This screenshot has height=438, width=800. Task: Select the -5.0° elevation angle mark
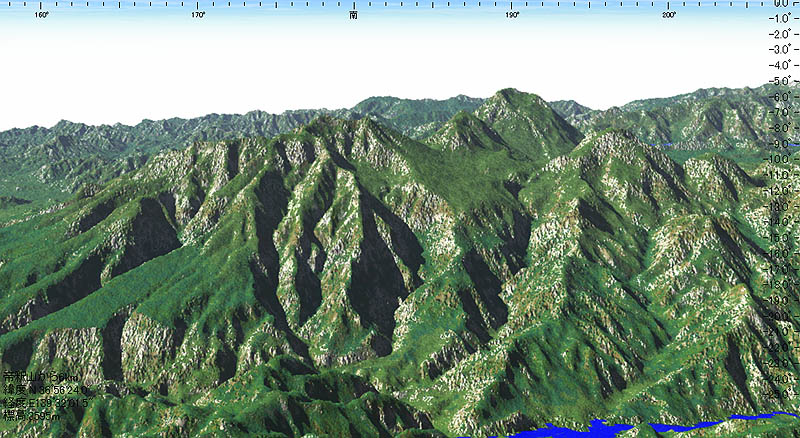781,80
